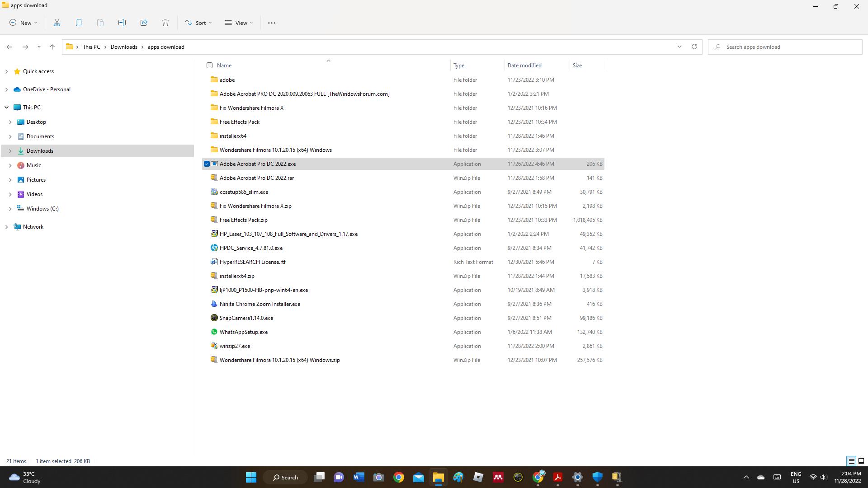Click the Search apps download field
The width and height of the screenshot is (868, 488).
pyautogui.click(x=787, y=47)
